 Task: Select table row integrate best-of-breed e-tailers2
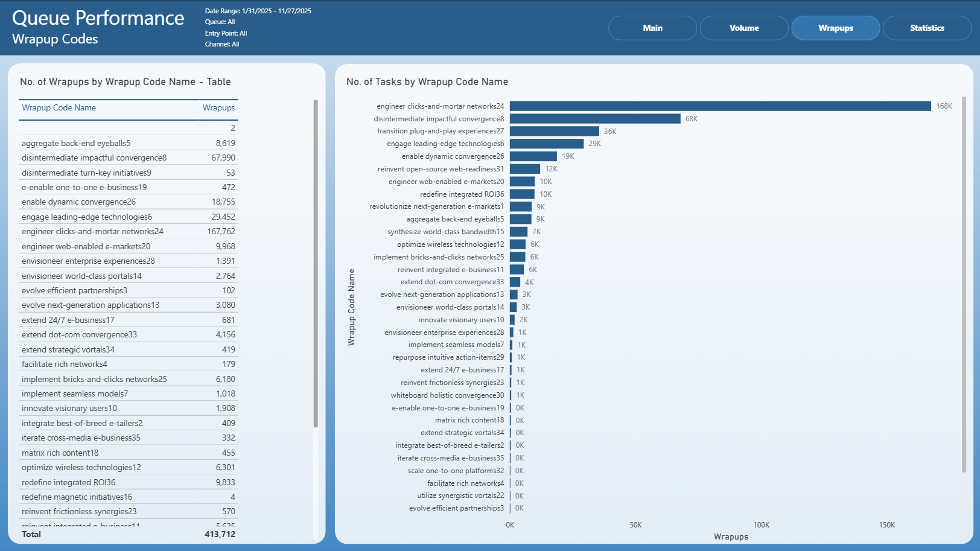coord(129,423)
